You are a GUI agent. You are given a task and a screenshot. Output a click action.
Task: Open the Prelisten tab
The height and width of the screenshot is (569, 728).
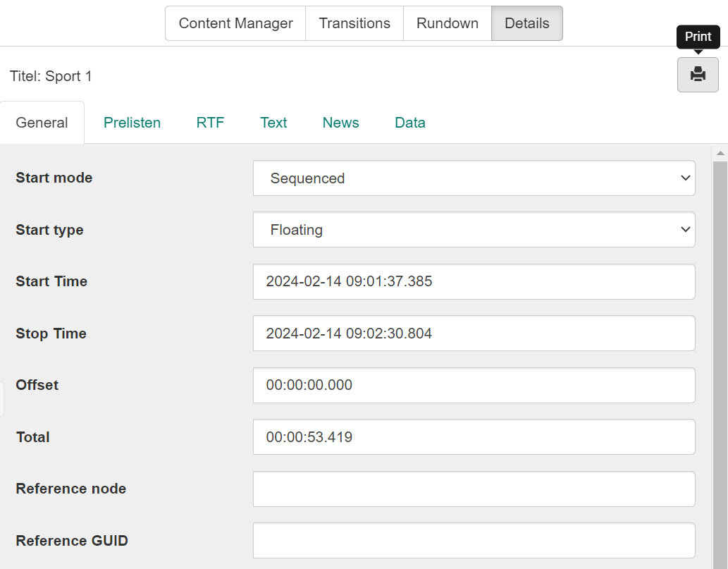(x=132, y=123)
